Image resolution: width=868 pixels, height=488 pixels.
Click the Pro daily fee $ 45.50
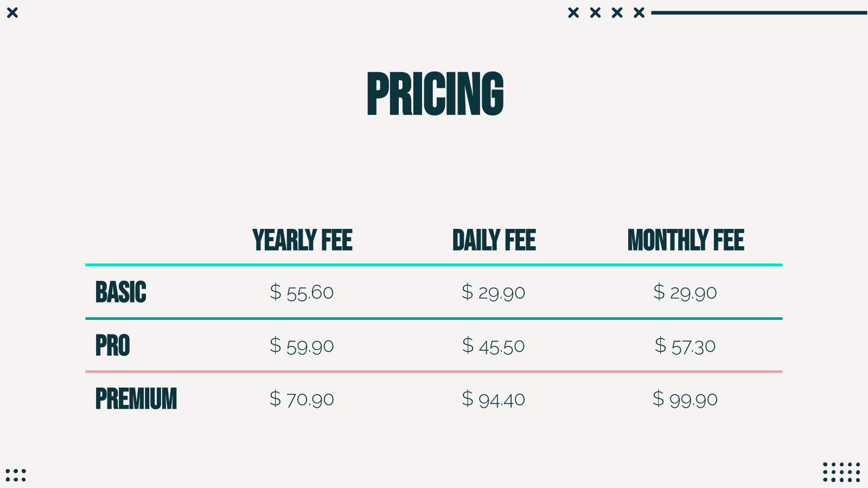(x=494, y=346)
